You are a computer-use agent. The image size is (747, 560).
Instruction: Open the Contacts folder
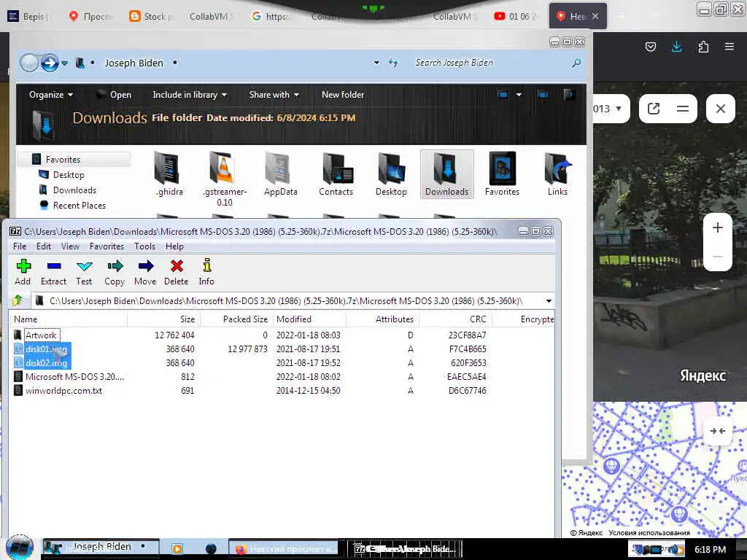coord(336,174)
